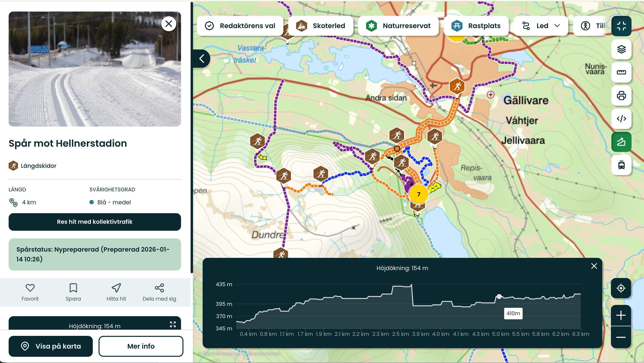Click the OpenStreetMap attribution link
The image size is (644, 363).
click(x=219, y=353)
